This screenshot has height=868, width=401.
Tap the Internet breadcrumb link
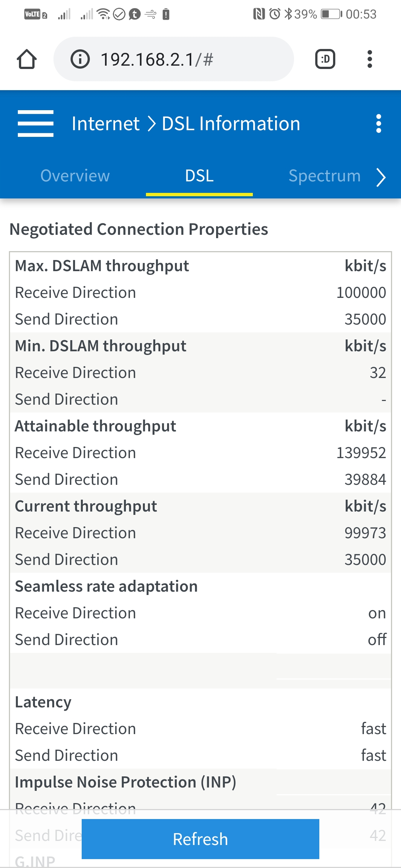(x=106, y=124)
